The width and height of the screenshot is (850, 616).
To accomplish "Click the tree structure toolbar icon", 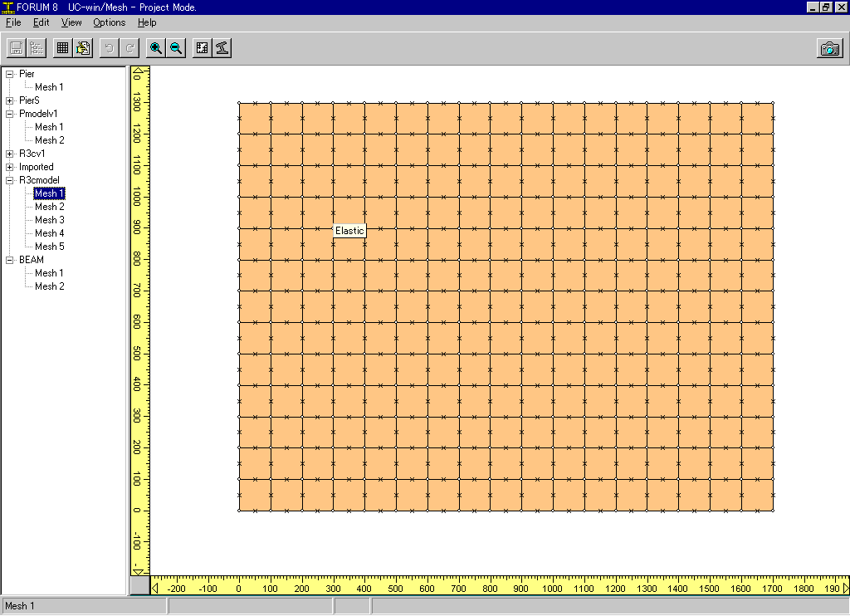I will point(37,48).
